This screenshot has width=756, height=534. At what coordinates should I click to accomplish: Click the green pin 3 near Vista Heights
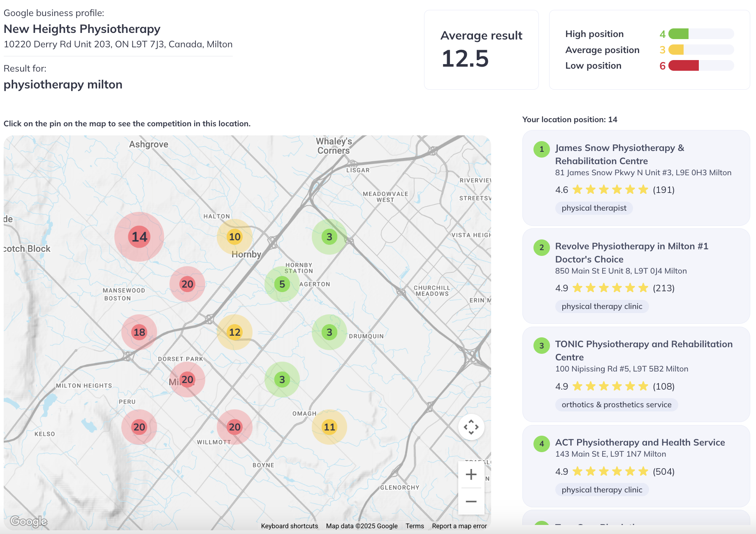(329, 237)
